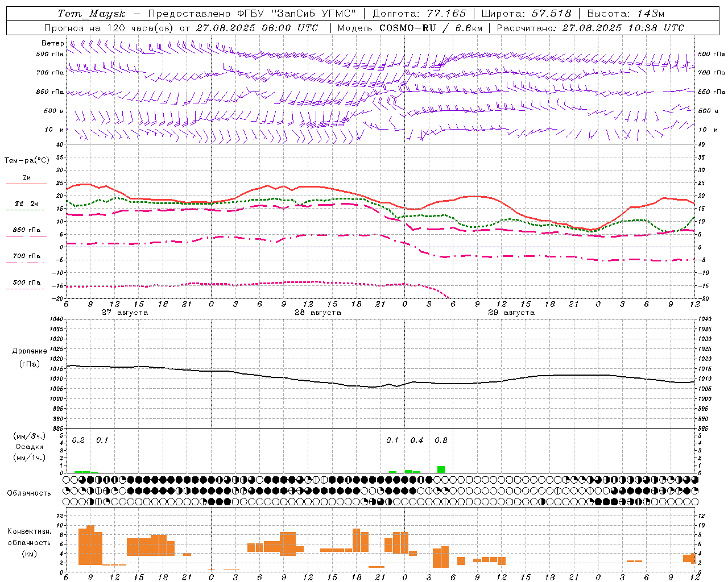Image resolution: width=728 pixels, height=582 pixels.
Task: Click the '27 августа' date label
Action: pos(125,313)
